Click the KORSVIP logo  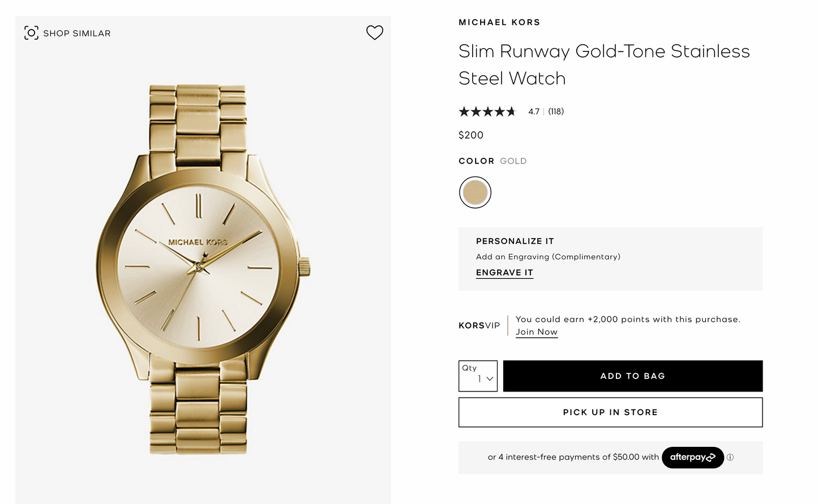pyautogui.click(x=479, y=326)
